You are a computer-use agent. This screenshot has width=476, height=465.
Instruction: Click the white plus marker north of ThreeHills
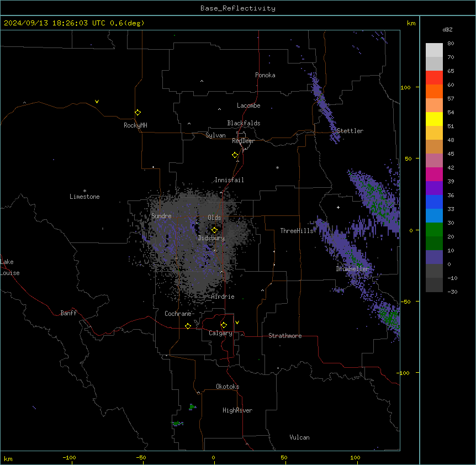(x=338, y=207)
